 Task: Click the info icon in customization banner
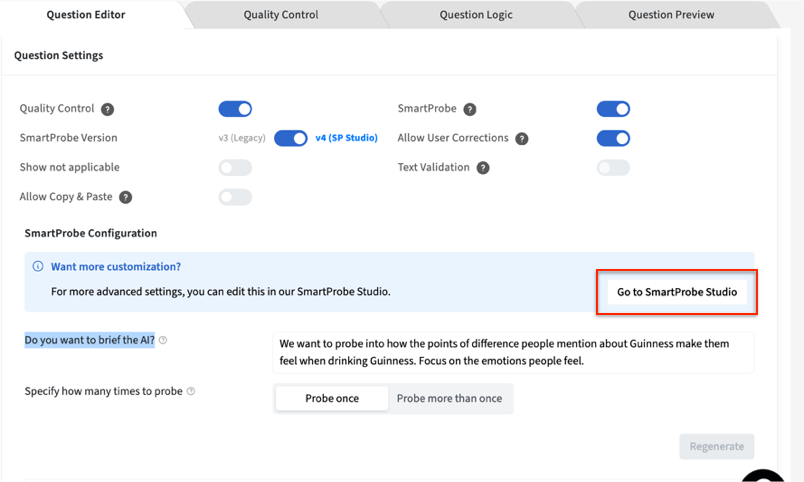click(x=38, y=267)
